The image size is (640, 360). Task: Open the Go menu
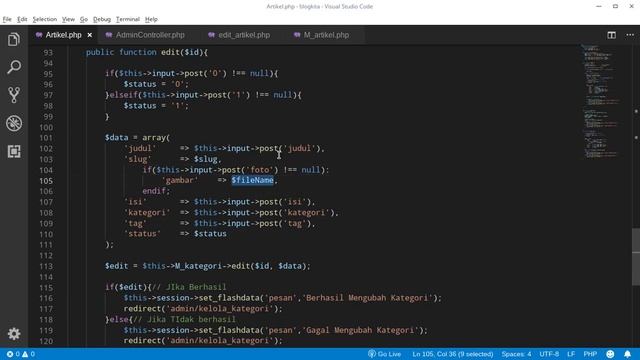pos(84,19)
